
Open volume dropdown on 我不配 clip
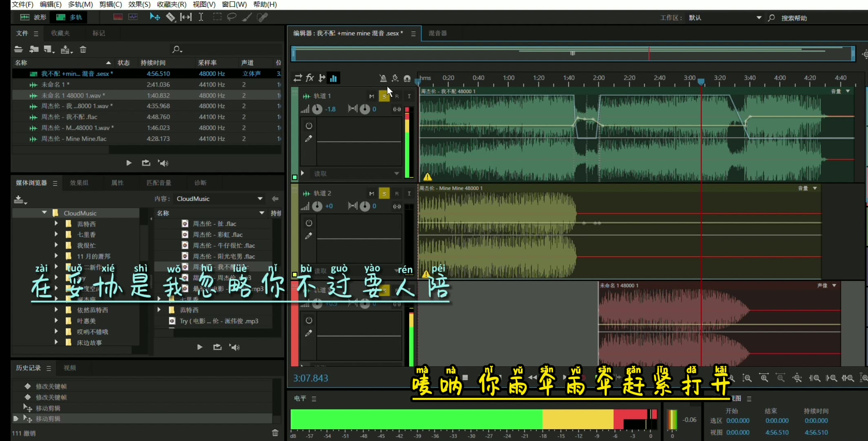pos(848,91)
